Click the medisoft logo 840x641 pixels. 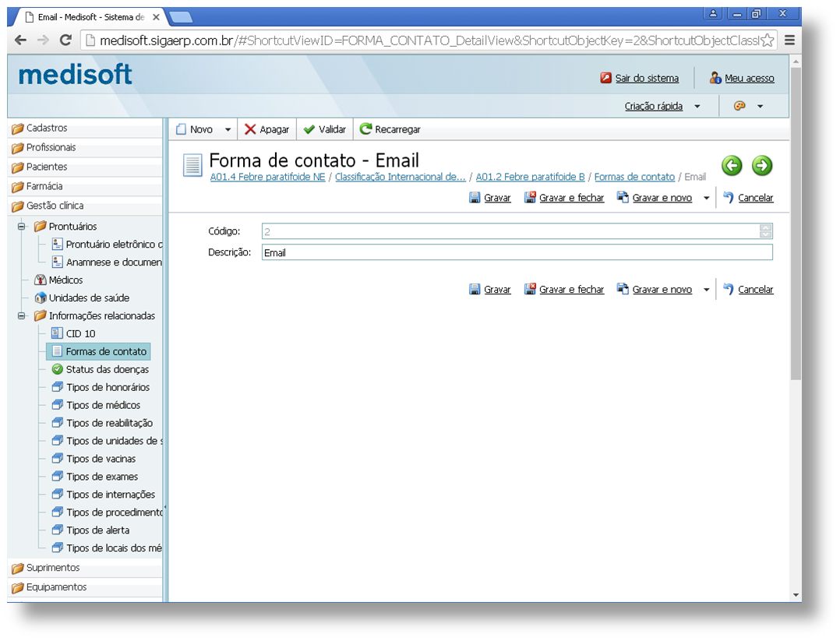[75, 75]
